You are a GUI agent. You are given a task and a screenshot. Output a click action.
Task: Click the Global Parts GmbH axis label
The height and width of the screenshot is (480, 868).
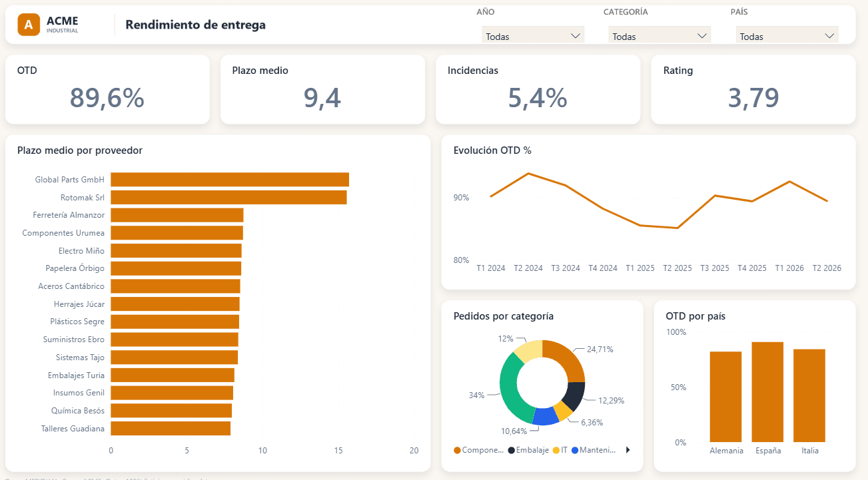click(x=70, y=180)
